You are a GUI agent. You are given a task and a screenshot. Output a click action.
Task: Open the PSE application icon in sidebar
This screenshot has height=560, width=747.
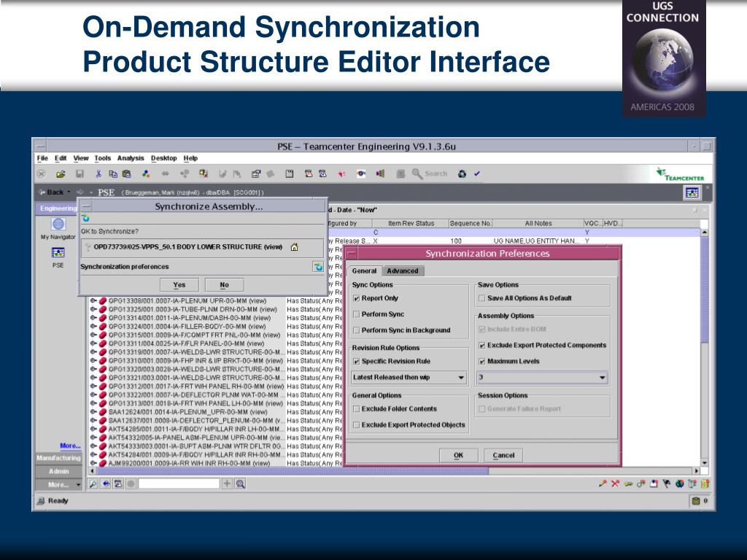pos(58,253)
